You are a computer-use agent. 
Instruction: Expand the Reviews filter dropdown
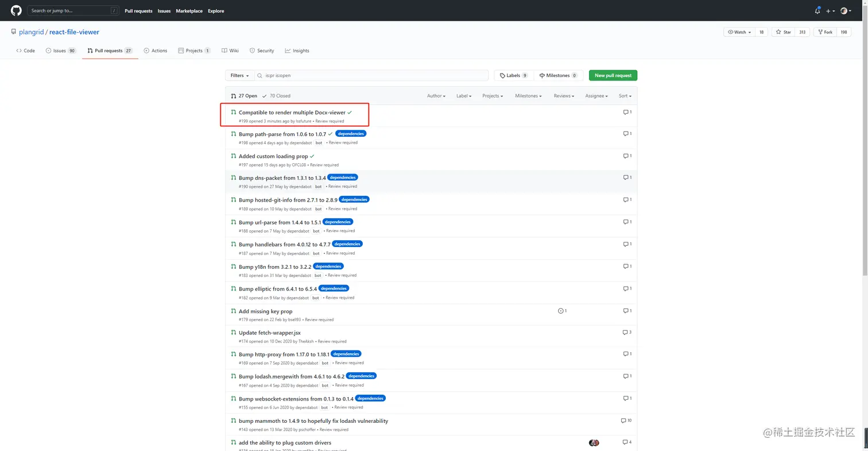(564, 96)
